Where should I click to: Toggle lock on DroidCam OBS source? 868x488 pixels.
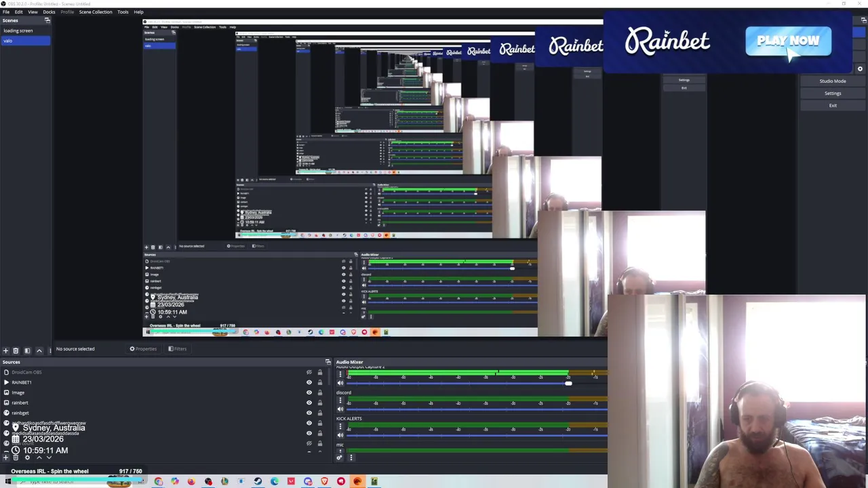click(320, 372)
